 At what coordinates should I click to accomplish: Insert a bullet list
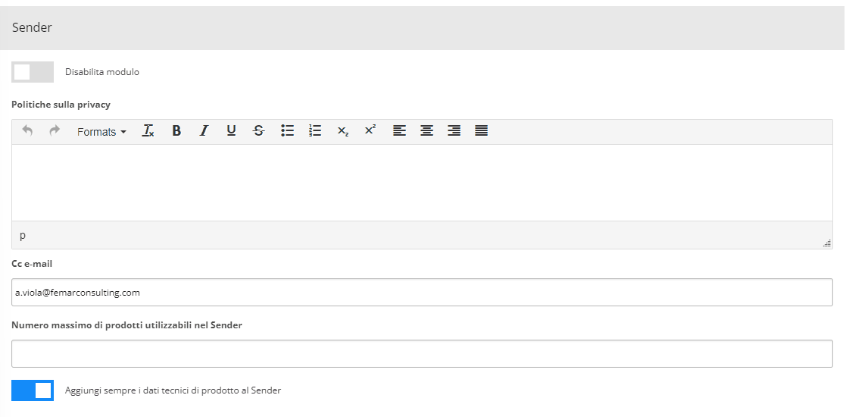point(287,131)
